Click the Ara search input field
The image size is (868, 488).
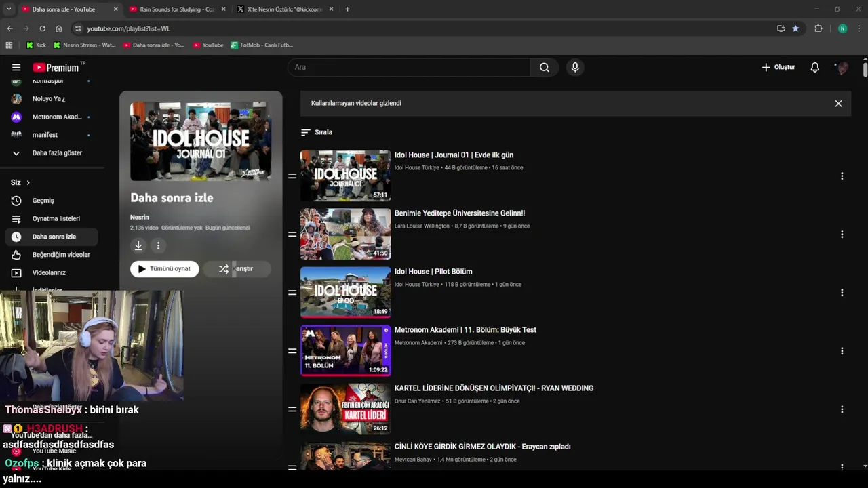tap(409, 67)
